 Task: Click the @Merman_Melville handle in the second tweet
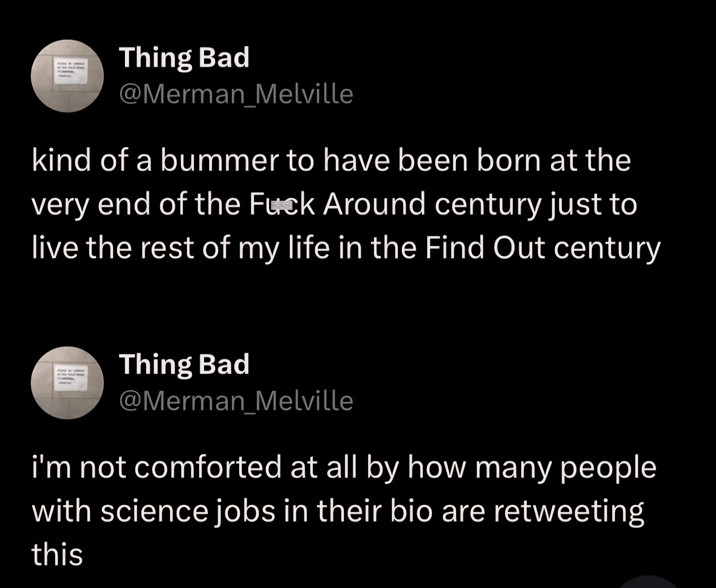236,401
